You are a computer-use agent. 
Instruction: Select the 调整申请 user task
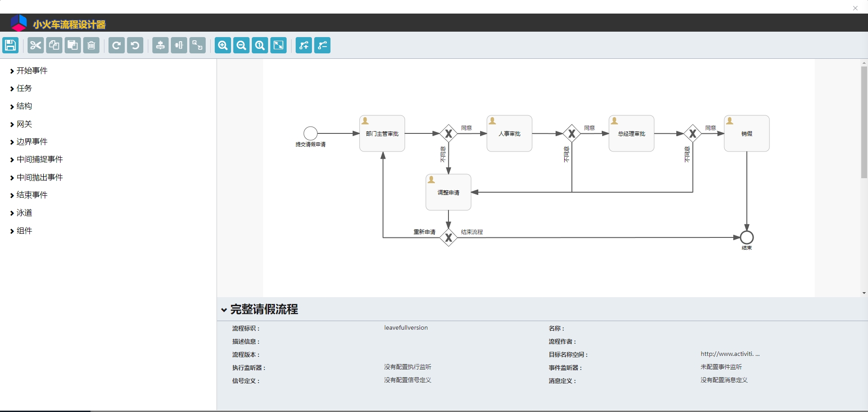pos(448,192)
